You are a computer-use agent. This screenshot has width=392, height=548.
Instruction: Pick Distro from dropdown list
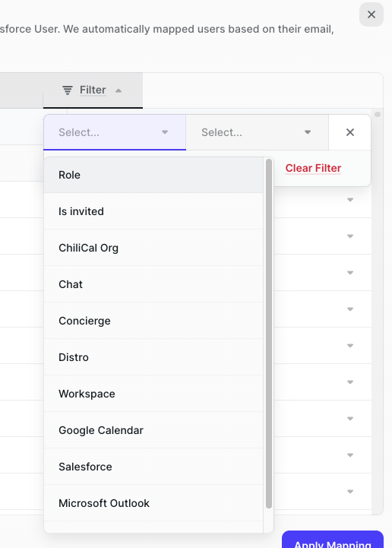153,357
